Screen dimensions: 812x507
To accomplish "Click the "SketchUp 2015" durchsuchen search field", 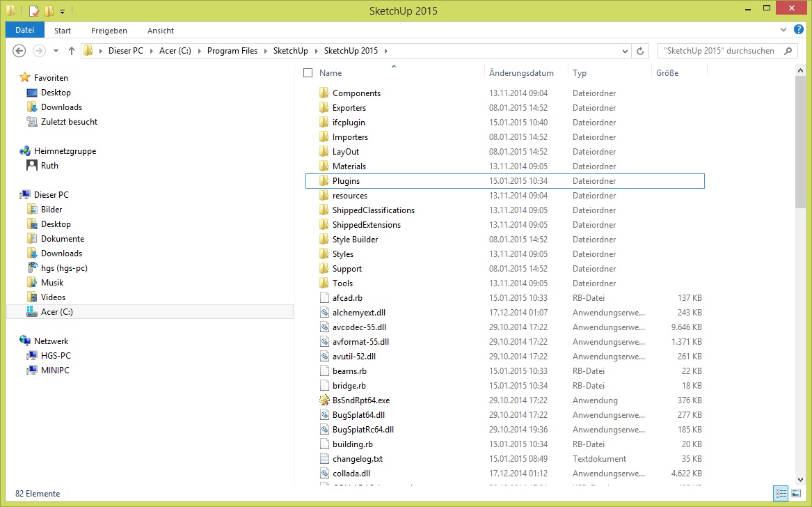I will coord(720,51).
